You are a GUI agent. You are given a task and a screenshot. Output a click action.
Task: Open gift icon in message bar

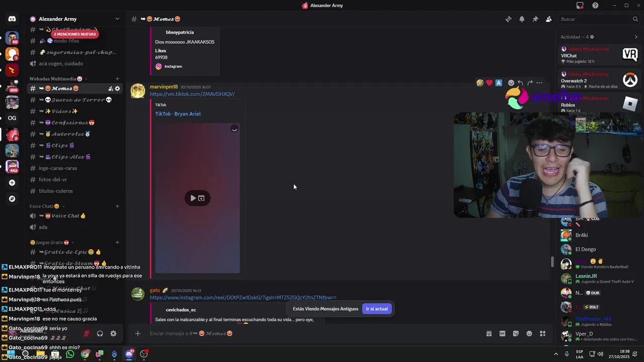[489, 333]
